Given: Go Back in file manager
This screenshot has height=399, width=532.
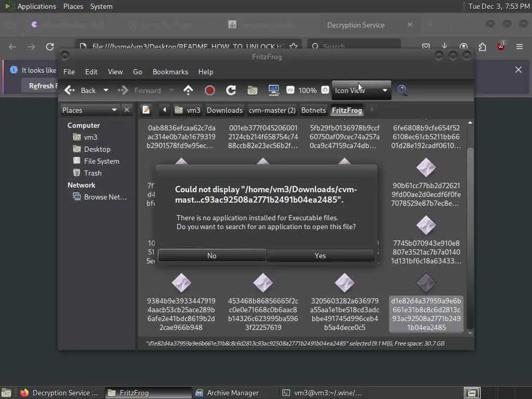Looking at the screenshot, I should click(80, 90).
